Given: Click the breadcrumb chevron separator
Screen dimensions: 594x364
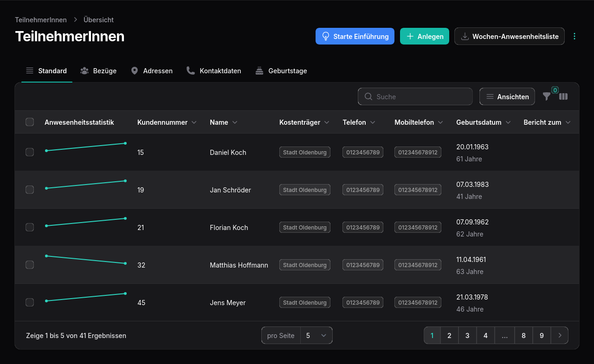Looking at the screenshot, I should tap(75, 19).
